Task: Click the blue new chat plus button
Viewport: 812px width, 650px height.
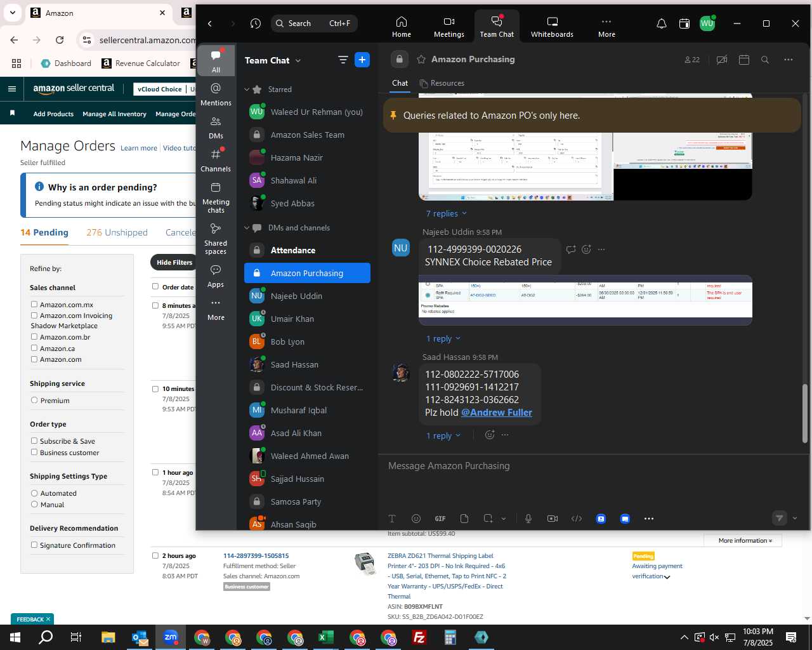Action: click(x=362, y=60)
